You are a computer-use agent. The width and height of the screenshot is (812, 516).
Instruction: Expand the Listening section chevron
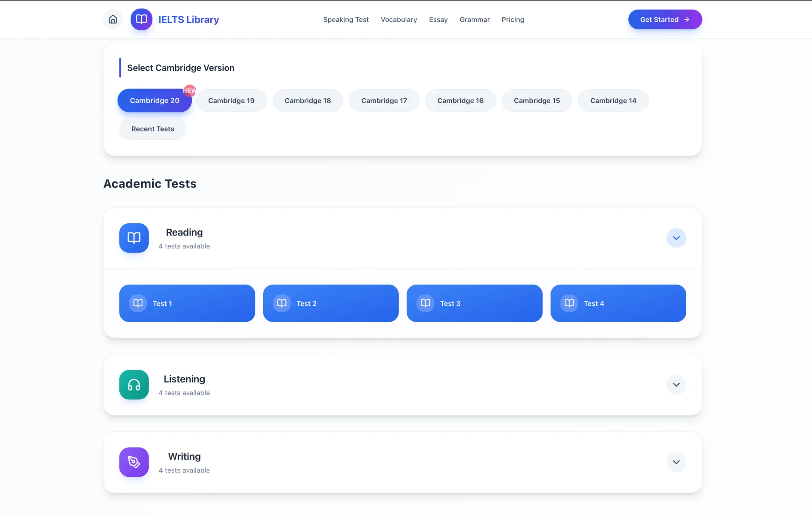pos(676,384)
